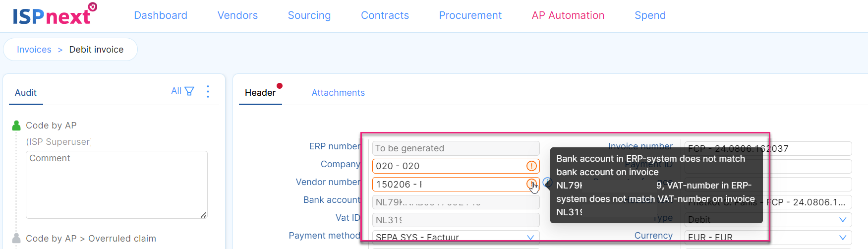Select the Header tab
The image size is (868, 249).
click(x=260, y=93)
